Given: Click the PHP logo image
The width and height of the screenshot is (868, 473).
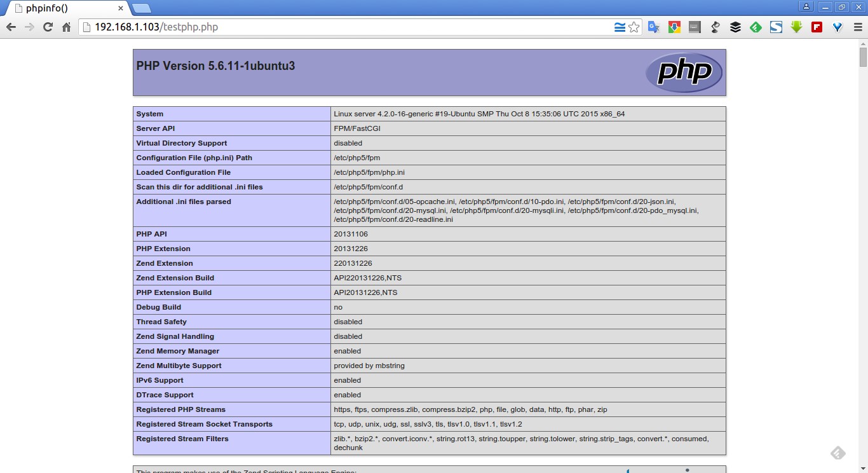Looking at the screenshot, I should [684, 72].
